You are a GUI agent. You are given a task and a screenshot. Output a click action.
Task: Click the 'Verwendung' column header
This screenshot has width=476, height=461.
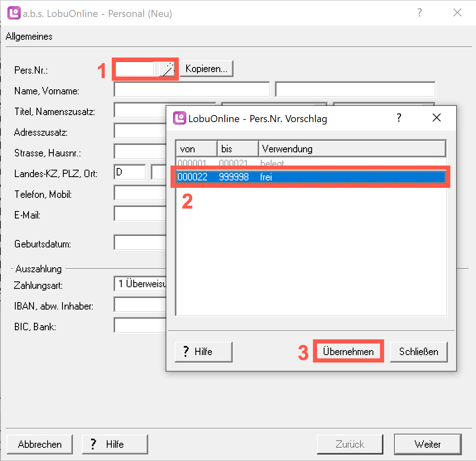[x=352, y=149]
